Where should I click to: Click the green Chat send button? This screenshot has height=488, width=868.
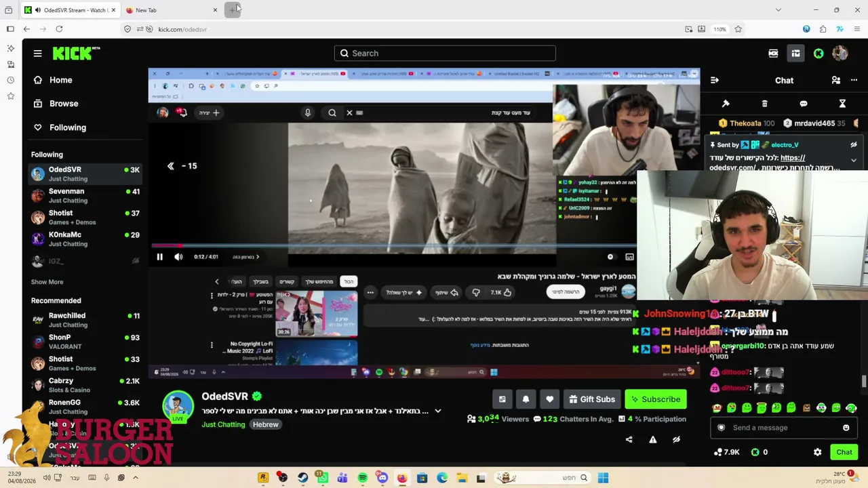click(844, 452)
